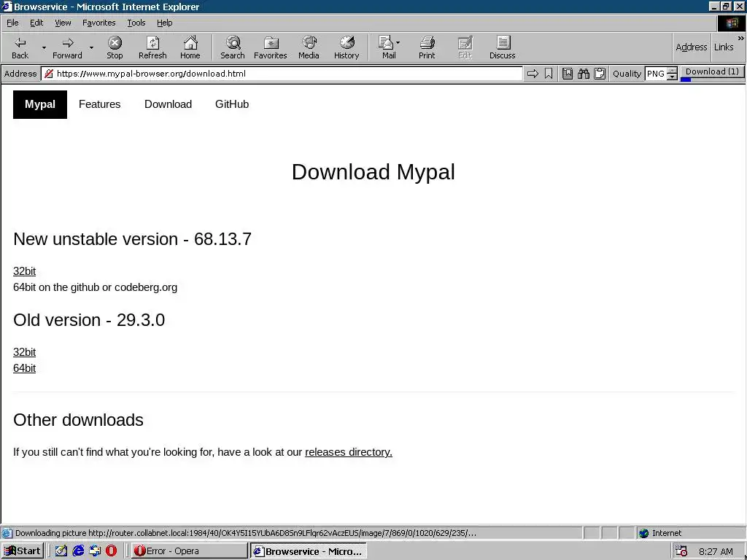Launch Opera from quick launch

(x=111, y=551)
